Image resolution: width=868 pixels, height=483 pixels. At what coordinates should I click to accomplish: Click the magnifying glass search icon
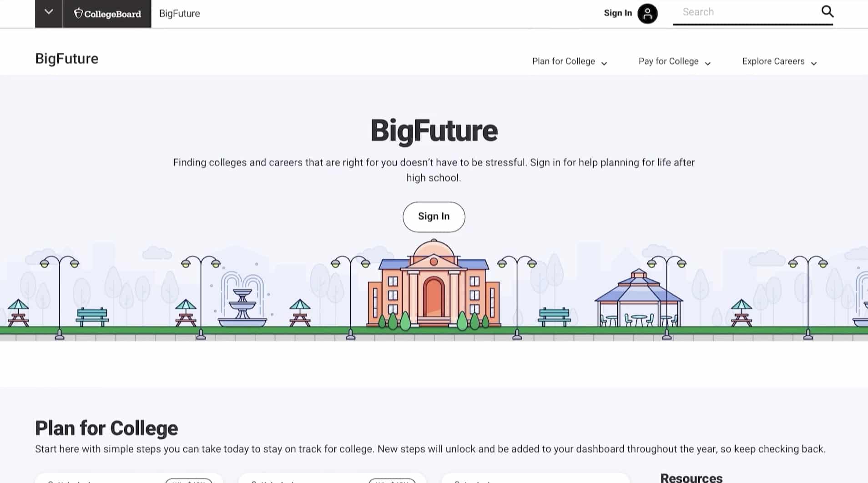coord(827,12)
